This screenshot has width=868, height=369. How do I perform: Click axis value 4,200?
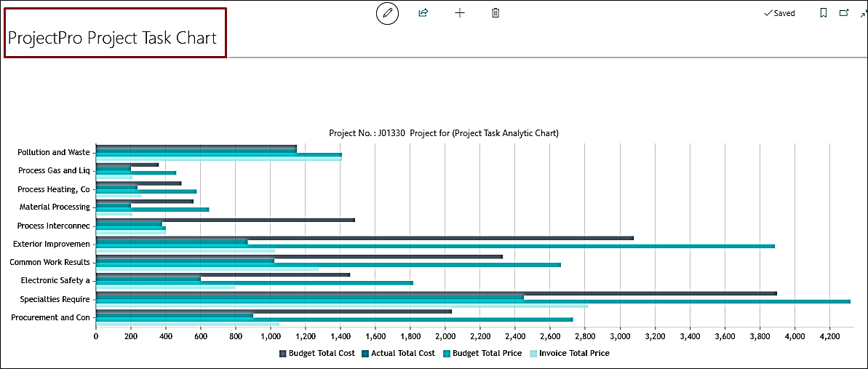point(829,336)
